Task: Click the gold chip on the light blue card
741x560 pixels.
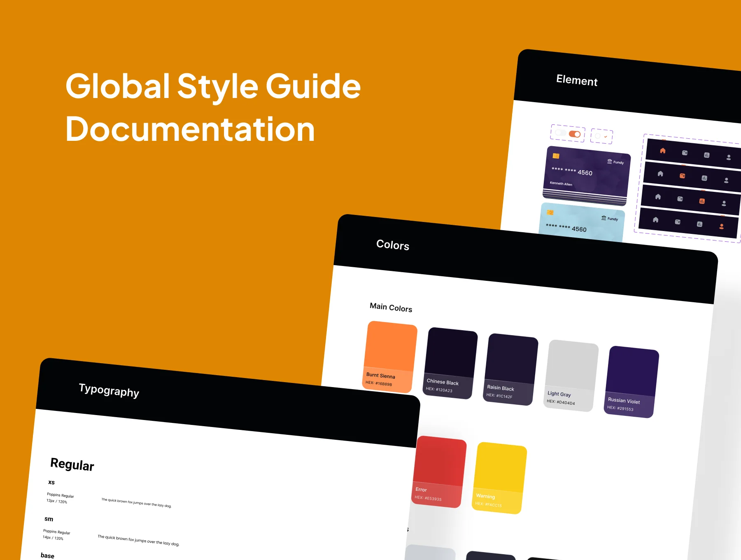Action: click(550, 212)
